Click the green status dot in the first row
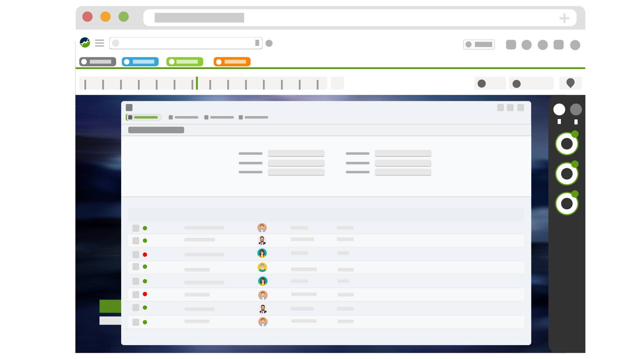The width and height of the screenshot is (644, 359). point(145,228)
